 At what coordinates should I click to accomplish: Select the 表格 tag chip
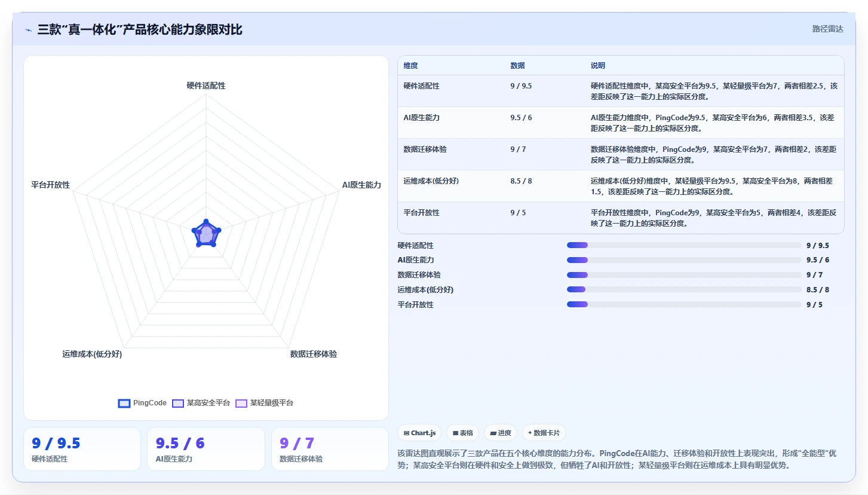463,433
